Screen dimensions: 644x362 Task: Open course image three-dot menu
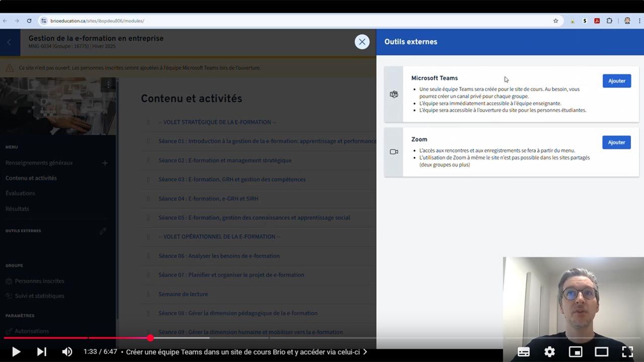108,84
